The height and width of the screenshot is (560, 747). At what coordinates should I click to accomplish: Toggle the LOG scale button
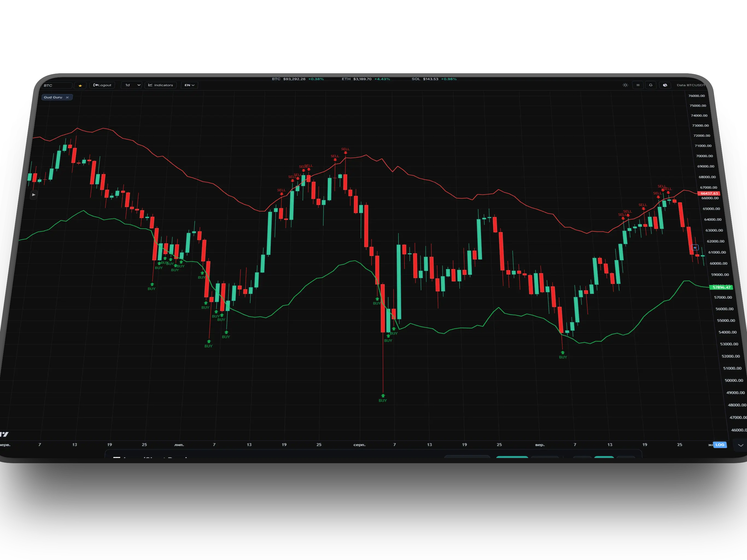pos(720,445)
